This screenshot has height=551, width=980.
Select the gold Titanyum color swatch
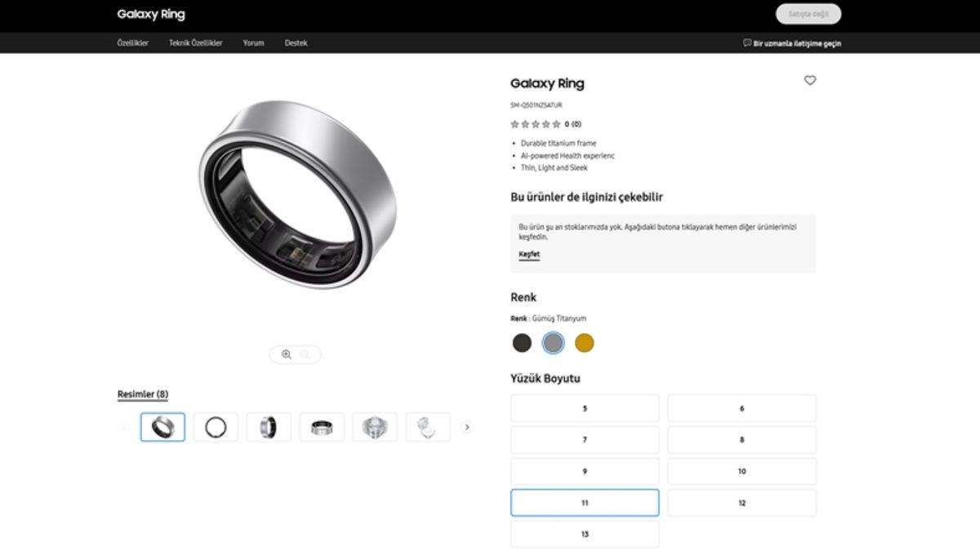coord(585,344)
